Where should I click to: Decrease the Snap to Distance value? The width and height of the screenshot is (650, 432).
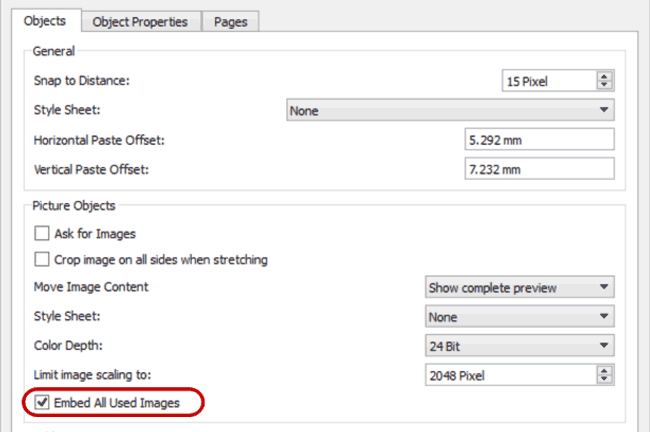pos(604,85)
